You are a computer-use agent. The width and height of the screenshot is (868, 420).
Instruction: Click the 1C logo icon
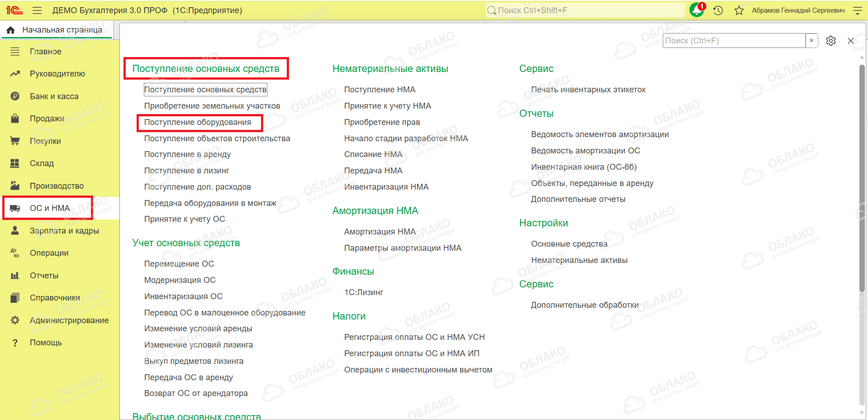point(14,10)
